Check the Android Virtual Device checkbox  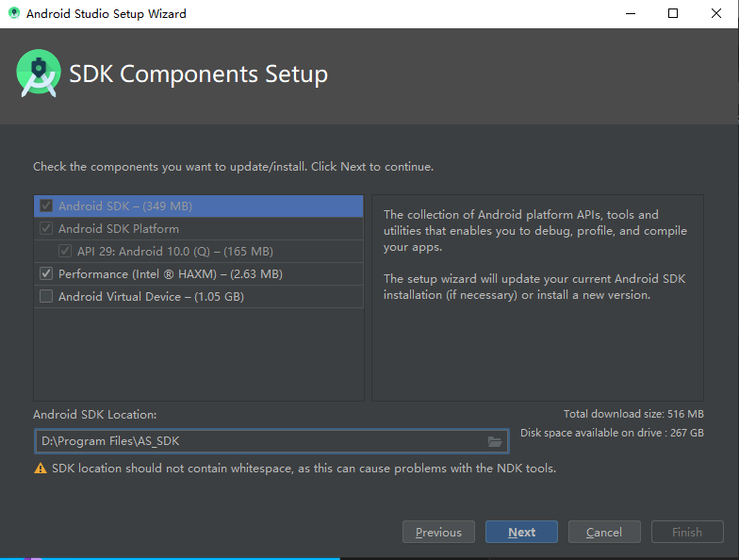[46, 296]
